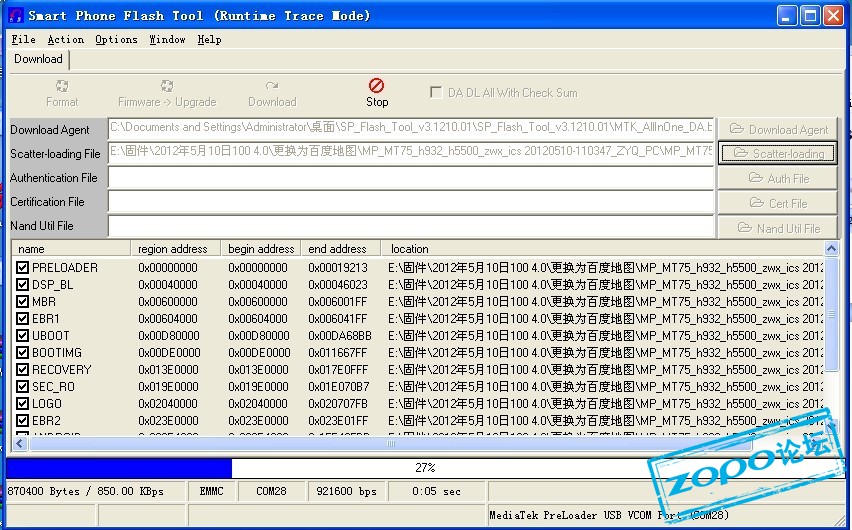Click the Authentication File input field
852x530 pixels.
pyautogui.click(x=411, y=177)
